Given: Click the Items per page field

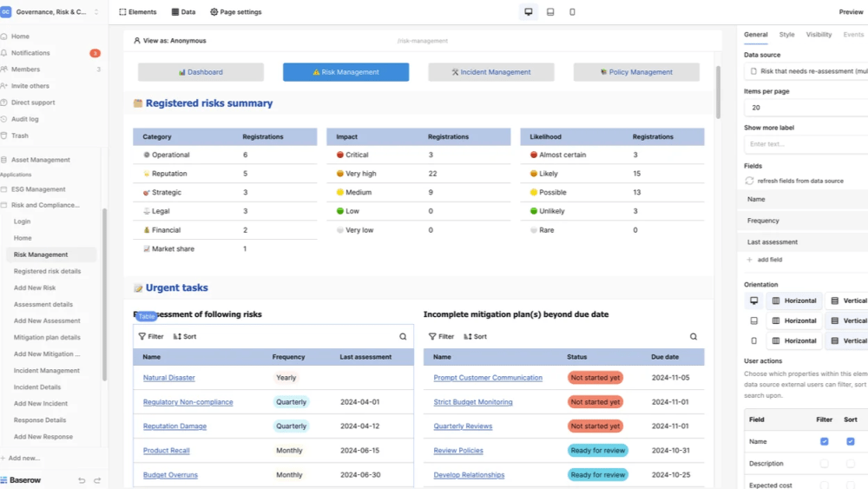Looking at the screenshot, I should (x=806, y=108).
